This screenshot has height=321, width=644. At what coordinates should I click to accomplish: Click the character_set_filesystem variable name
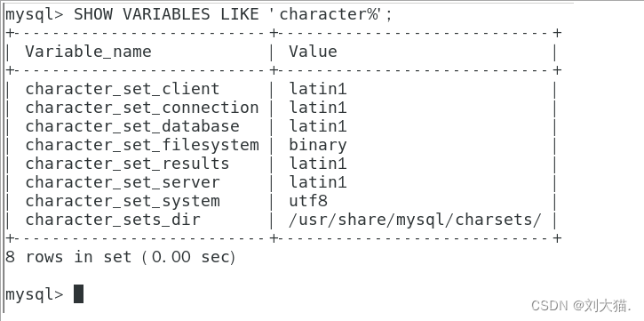142,145
